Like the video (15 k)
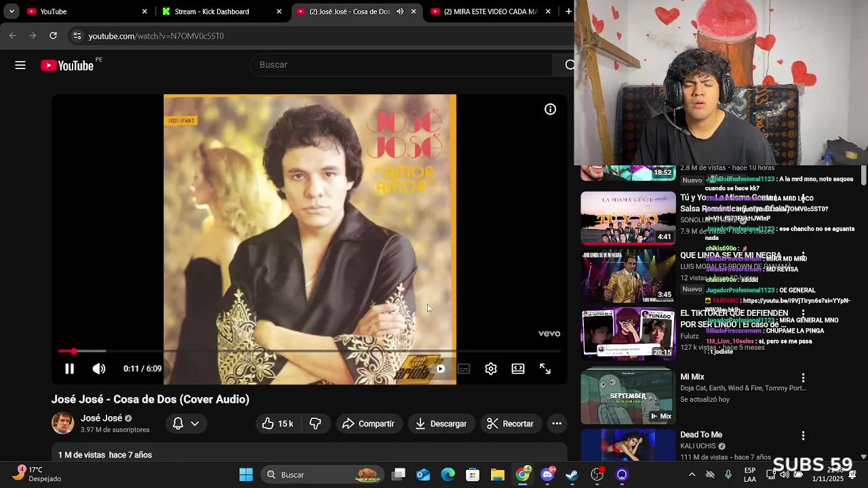 [x=277, y=424]
